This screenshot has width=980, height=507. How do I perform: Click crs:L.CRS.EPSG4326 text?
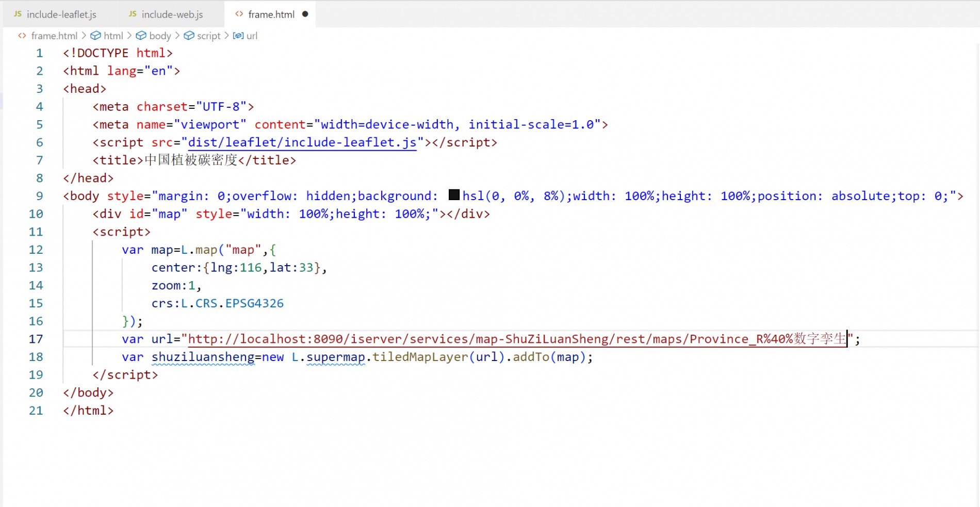tap(218, 303)
